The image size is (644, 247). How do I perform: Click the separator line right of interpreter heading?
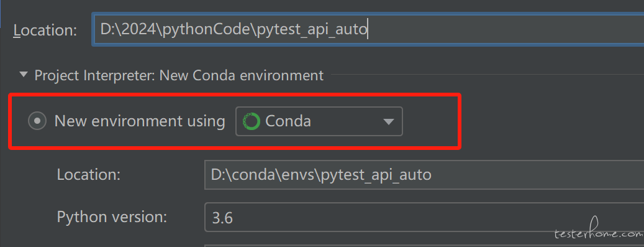click(488, 75)
